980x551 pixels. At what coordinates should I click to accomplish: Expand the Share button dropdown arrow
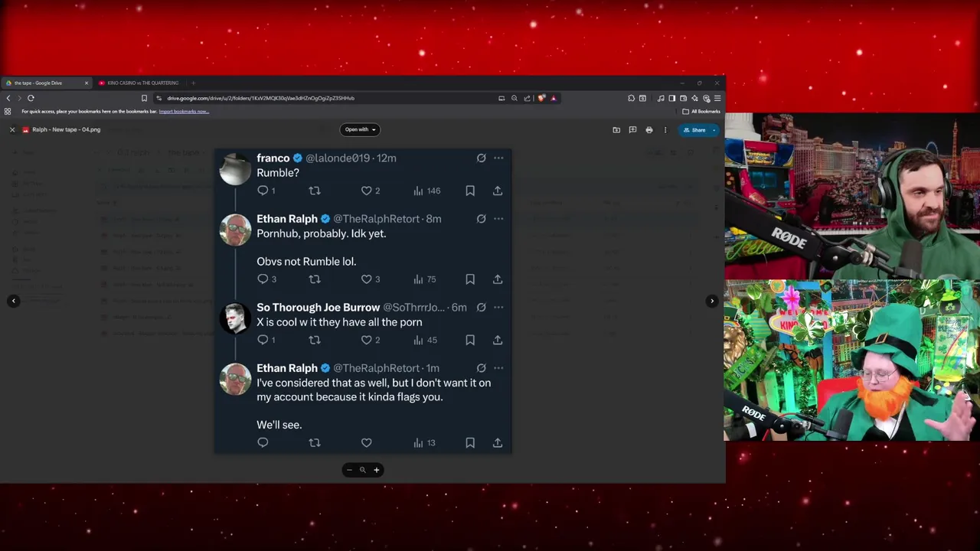coord(714,130)
